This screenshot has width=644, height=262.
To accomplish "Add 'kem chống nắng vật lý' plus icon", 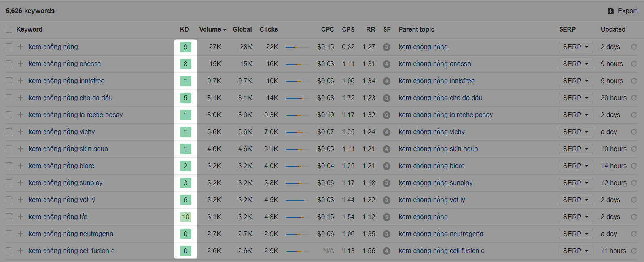I will 21,200.
